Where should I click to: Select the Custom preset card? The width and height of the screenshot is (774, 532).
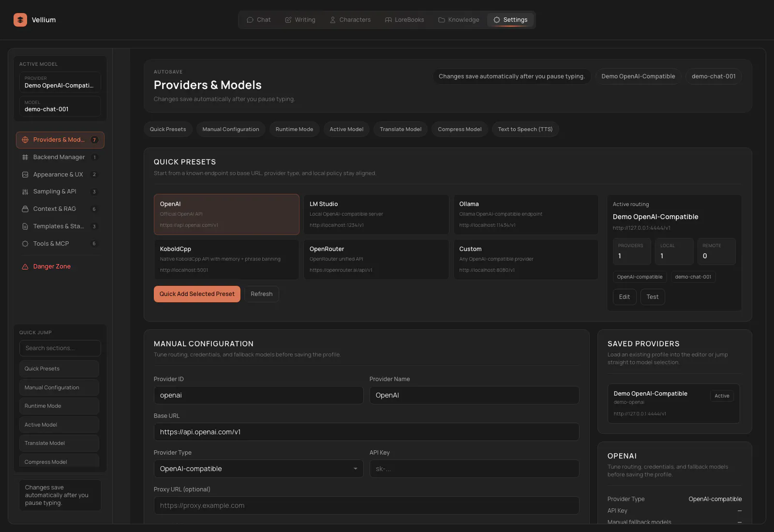526,259
